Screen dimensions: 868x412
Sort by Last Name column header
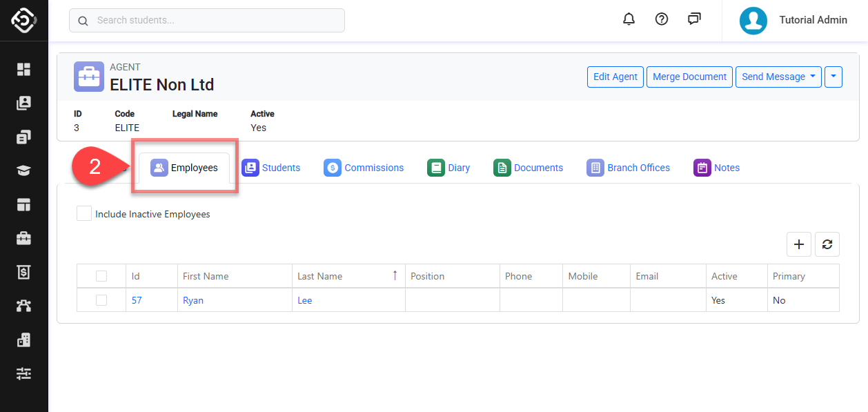(x=320, y=276)
